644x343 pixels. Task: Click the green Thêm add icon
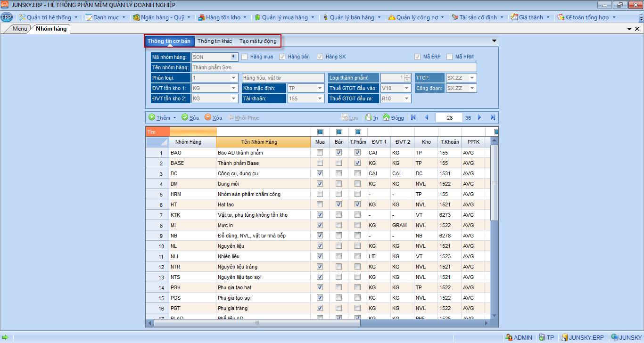tap(152, 117)
